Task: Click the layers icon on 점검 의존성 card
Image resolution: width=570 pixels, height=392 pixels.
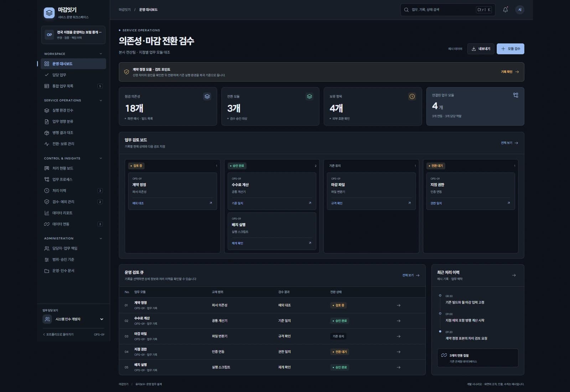Action: [x=207, y=97]
